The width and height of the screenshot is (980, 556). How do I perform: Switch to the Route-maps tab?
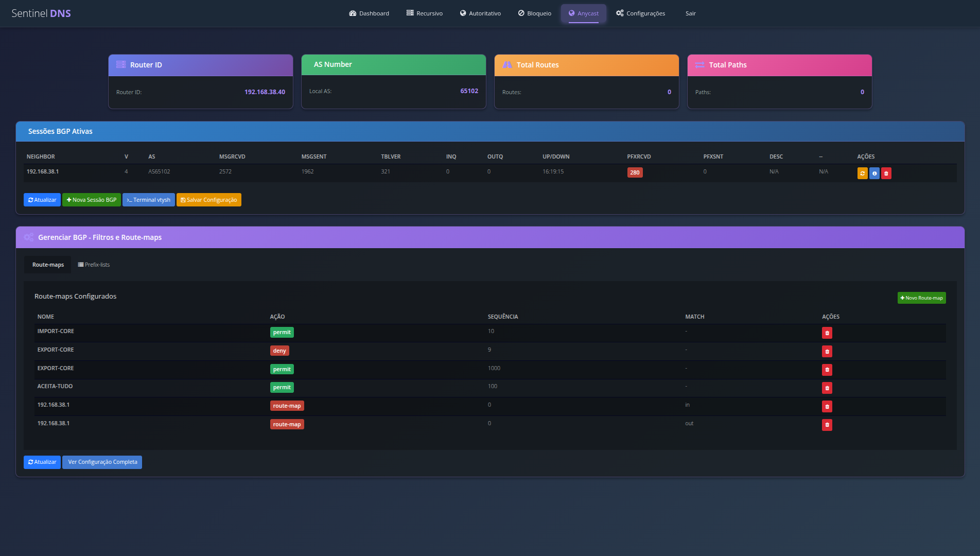tap(48, 265)
